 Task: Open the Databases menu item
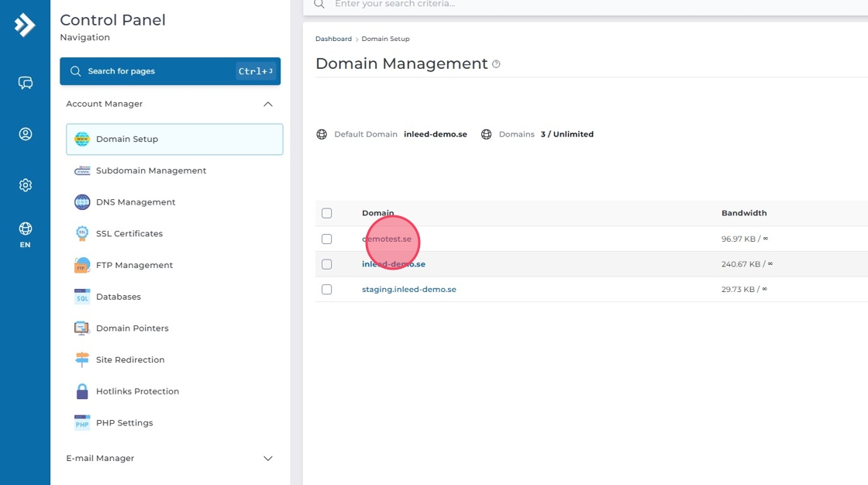118,297
